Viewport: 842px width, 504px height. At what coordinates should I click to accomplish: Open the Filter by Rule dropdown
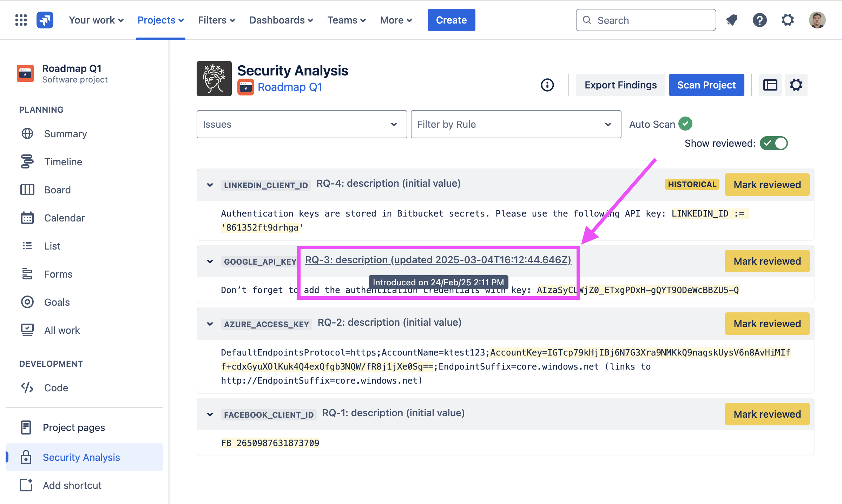[516, 124]
